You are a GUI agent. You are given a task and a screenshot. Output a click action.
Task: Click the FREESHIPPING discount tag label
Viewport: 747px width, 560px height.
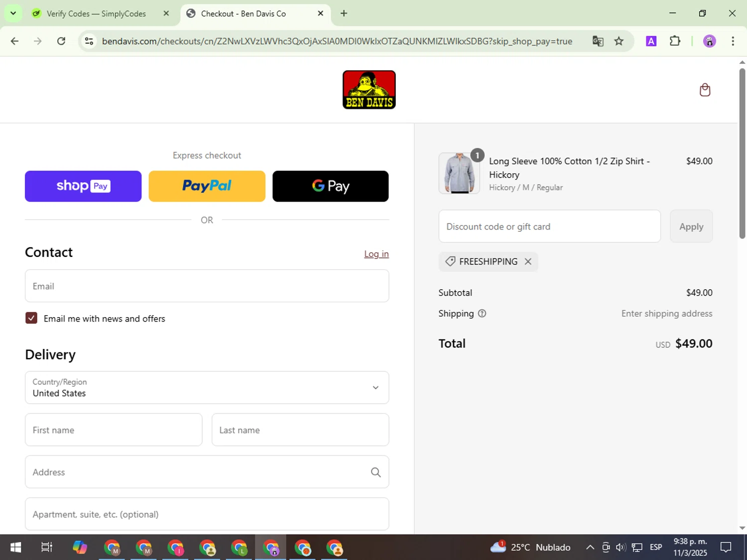point(488,261)
